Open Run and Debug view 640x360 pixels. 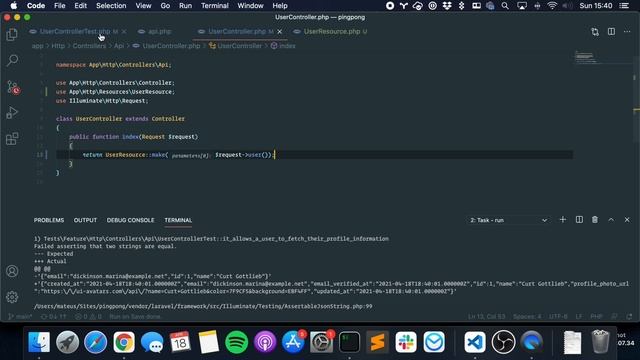coord(12,113)
